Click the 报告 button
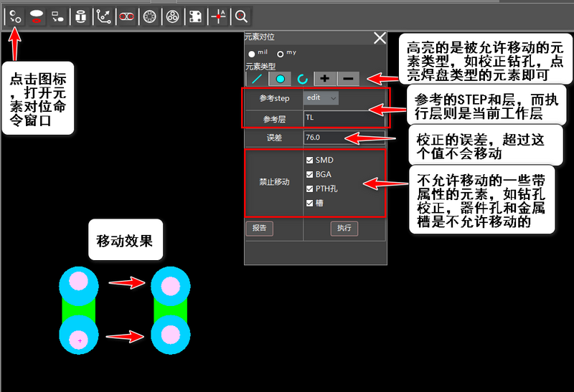Viewport: 574px width, 392px height. pos(259,228)
